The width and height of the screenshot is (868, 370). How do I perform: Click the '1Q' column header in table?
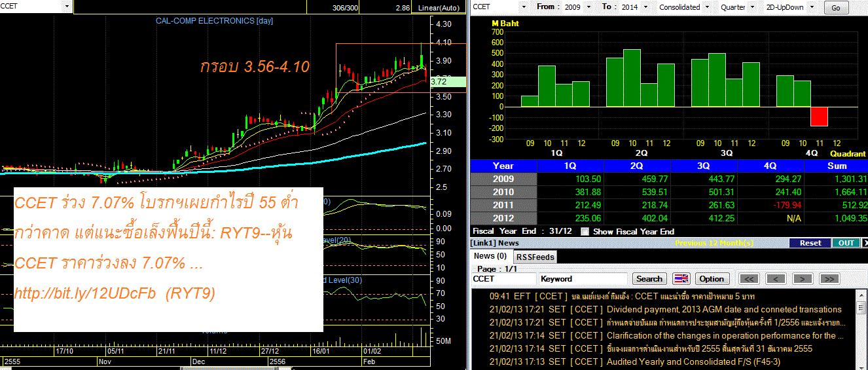click(570, 166)
